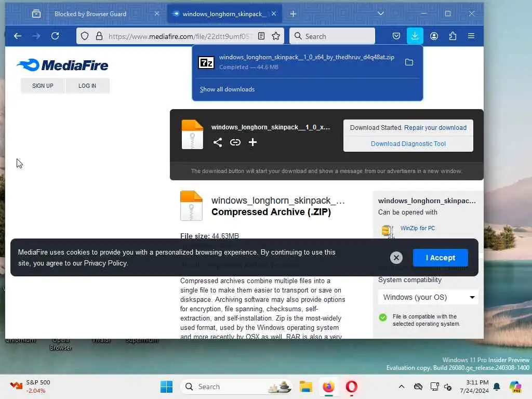The image size is (532, 399).
Task: Open the Pocket save icon
Action: (396, 36)
